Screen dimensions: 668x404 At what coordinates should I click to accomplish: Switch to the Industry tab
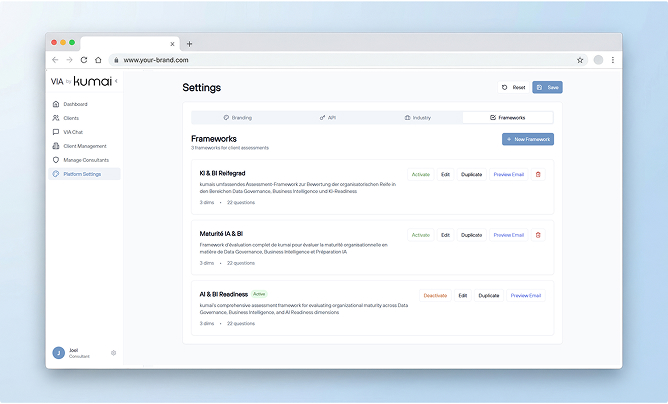[x=418, y=118]
